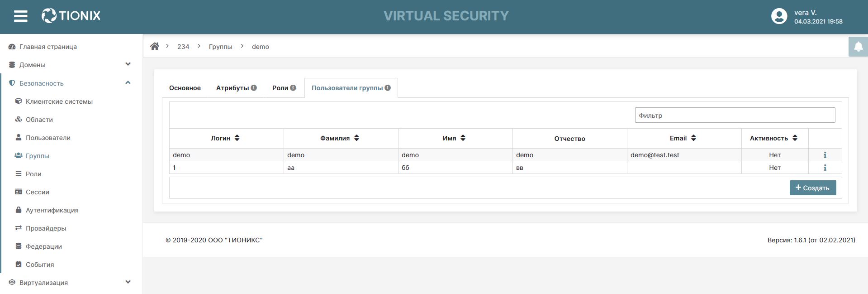Open the hamburger navigation menu
The image size is (868, 294).
21,16
